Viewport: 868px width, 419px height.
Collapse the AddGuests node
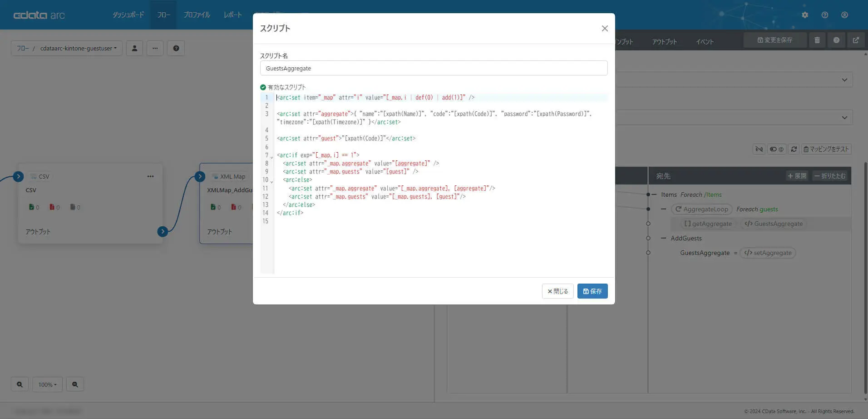(664, 238)
